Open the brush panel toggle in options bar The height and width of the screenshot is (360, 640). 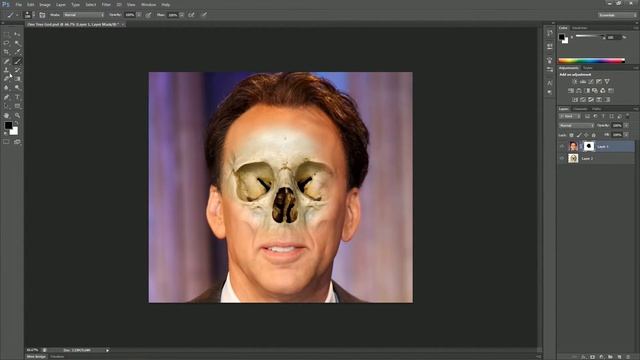42,15
